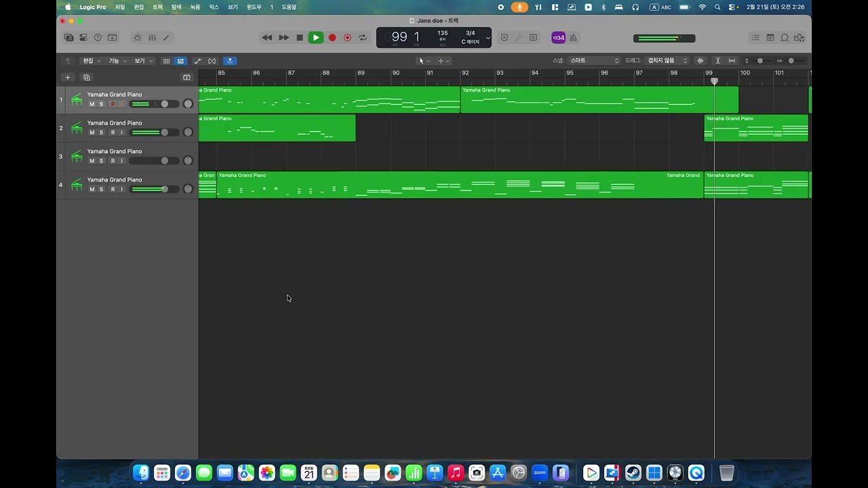Screen dimensions: 868x488
Task: Open the 윈도우 menu
Action: click(254, 7)
